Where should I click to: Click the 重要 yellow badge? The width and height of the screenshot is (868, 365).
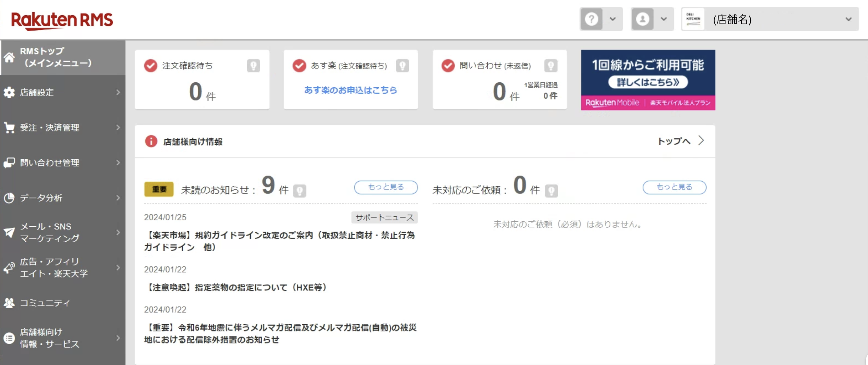coord(159,189)
